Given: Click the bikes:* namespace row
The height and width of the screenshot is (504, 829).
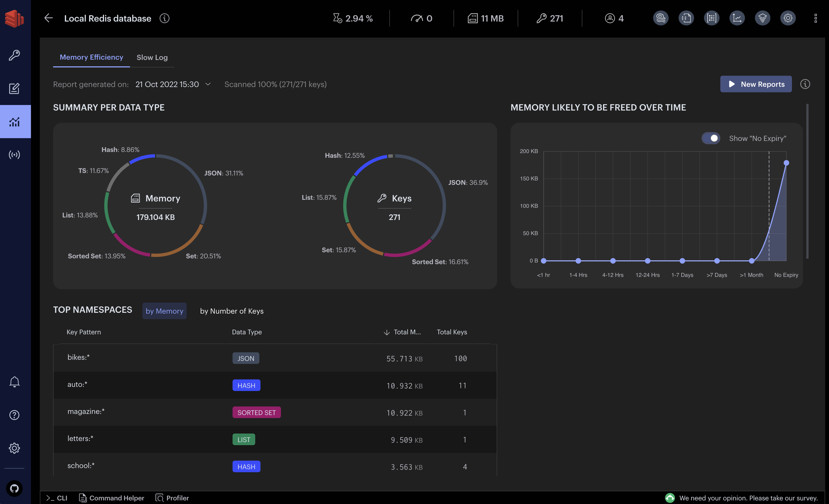Looking at the screenshot, I should coord(236,358).
